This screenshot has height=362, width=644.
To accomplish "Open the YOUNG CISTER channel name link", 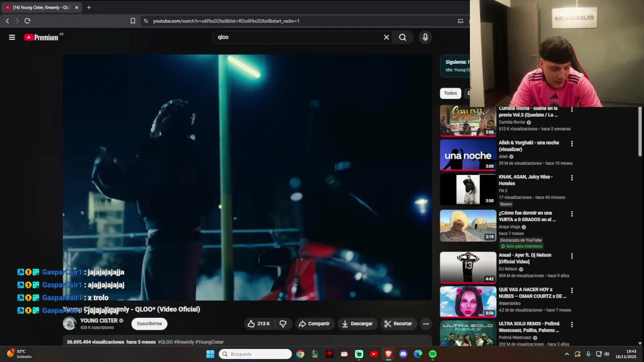I will pyautogui.click(x=99, y=321).
